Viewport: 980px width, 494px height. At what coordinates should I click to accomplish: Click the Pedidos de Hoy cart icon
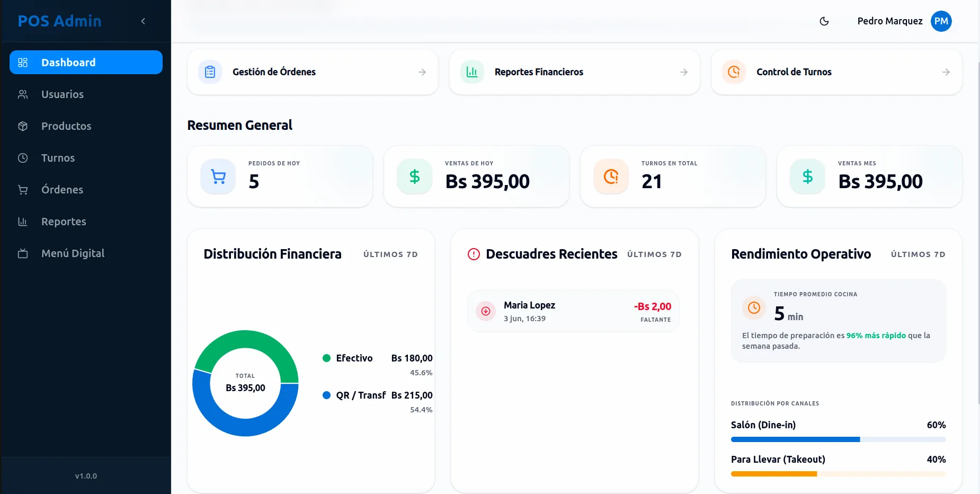218,177
